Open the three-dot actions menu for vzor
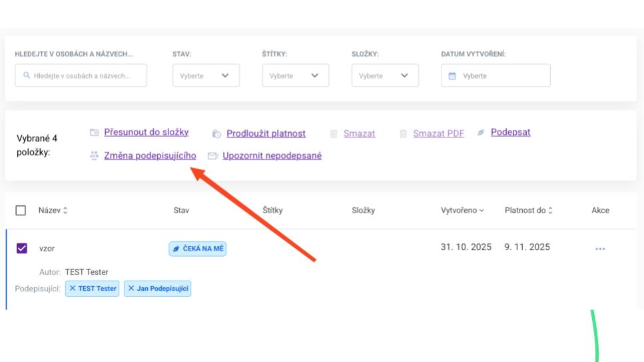Viewport: 644px width, 362px height. (601, 249)
